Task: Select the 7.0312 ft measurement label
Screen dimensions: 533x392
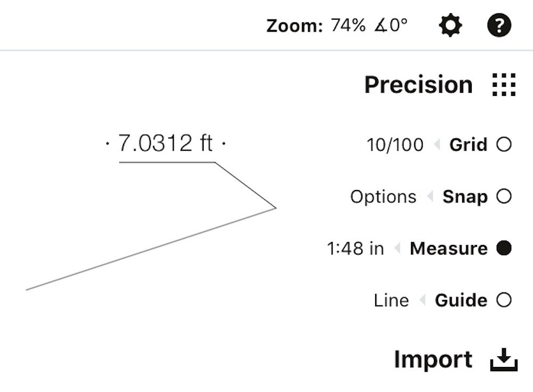Action: (165, 143)
